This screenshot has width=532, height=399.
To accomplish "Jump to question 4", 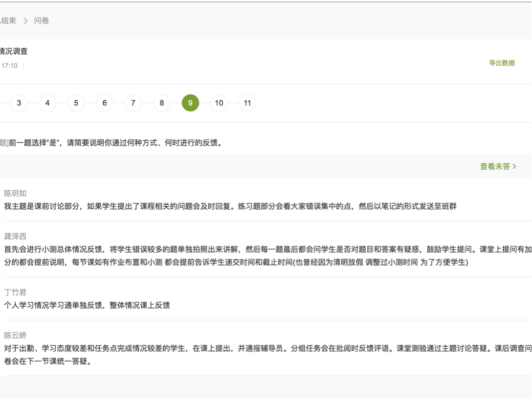I will click(x=48, y=103).
